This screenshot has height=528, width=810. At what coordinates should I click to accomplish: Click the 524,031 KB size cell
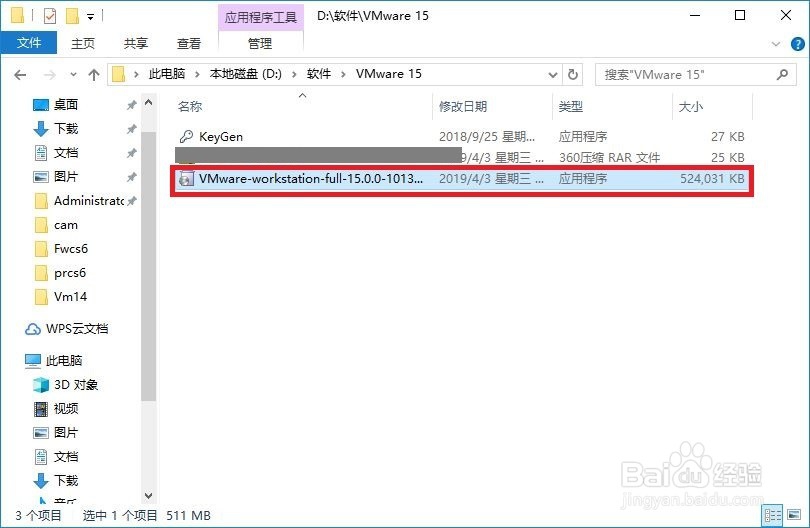click(712, 179)
